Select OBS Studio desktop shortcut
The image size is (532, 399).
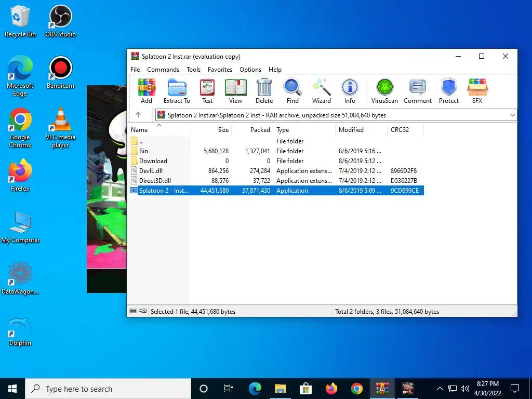point(60,21)
